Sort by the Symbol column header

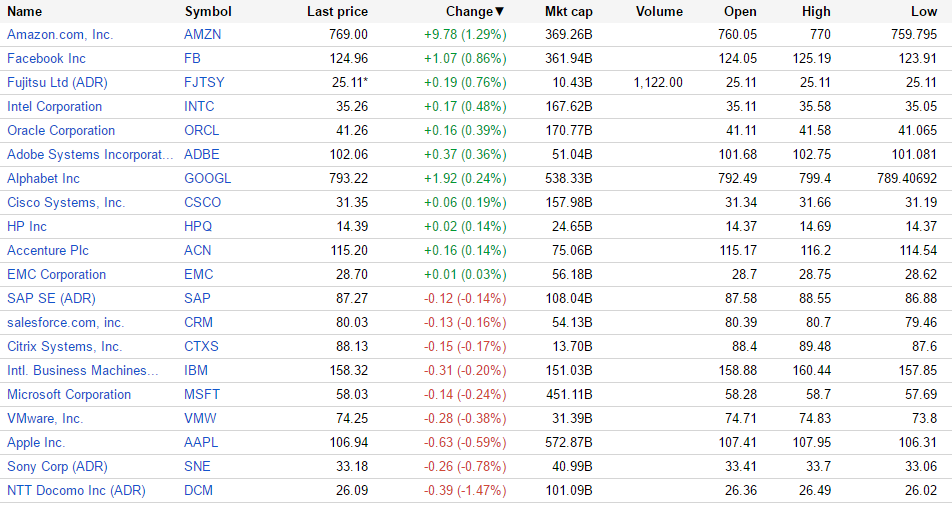(x=208, y=12)
